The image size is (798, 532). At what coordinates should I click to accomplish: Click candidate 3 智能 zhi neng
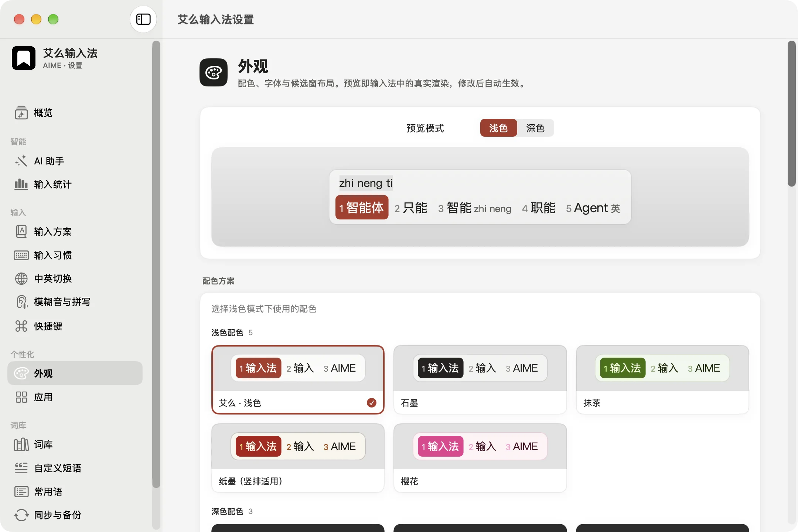(475, 208)
